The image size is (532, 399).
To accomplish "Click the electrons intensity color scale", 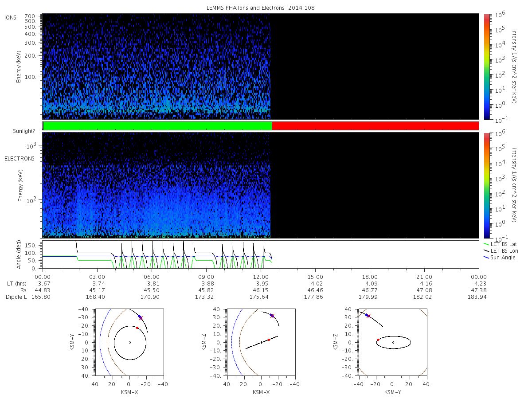I will 486,185.
